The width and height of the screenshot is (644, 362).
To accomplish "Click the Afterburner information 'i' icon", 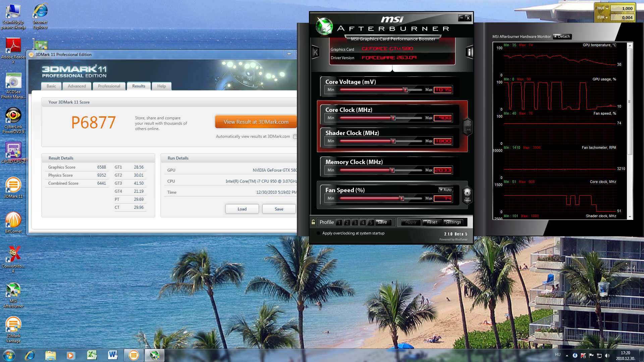I will pyautogui.click(x=469, y=52).
